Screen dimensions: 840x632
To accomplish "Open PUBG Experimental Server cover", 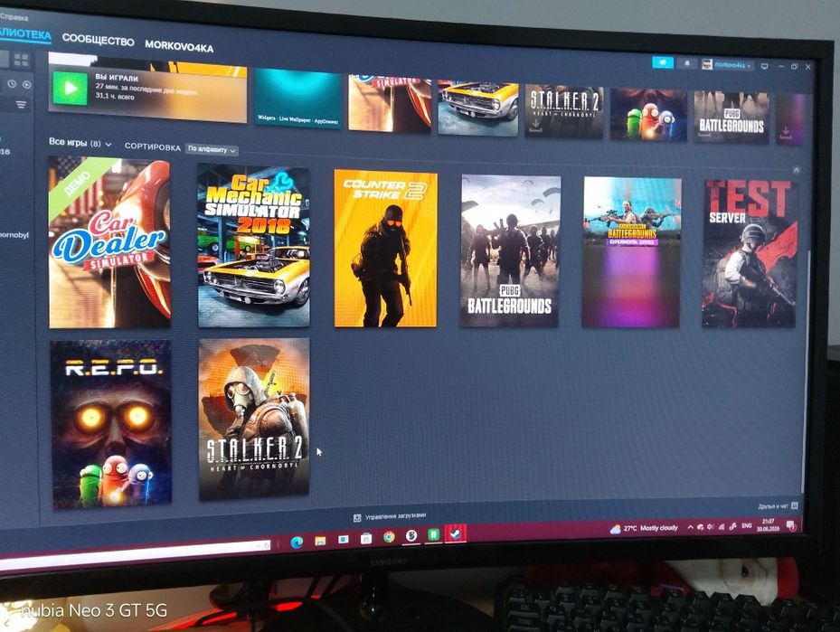I will point(632,252).
